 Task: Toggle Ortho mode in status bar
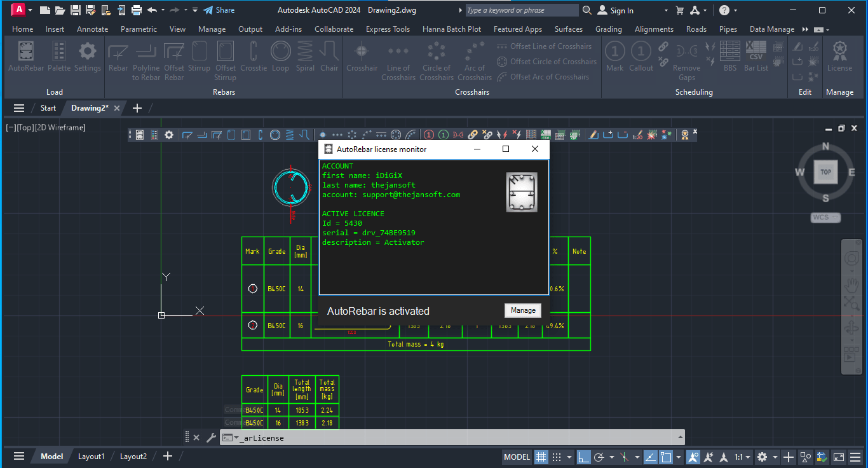pyautogui.click(x=583, y=457)
